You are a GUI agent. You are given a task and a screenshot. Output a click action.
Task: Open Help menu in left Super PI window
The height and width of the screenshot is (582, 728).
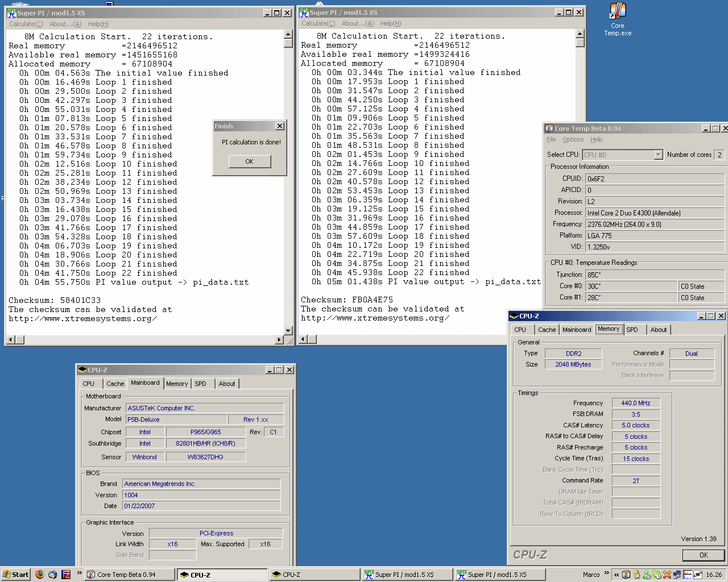pyautogui.click(x=98, y=24)
